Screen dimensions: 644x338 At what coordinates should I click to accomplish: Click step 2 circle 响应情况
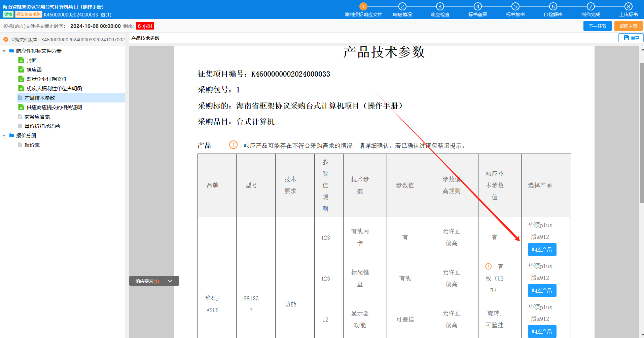[402, 6]
